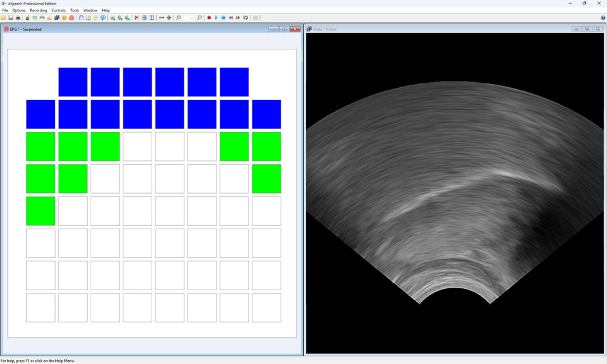Click the red toolbox icon

pos(71,18)
